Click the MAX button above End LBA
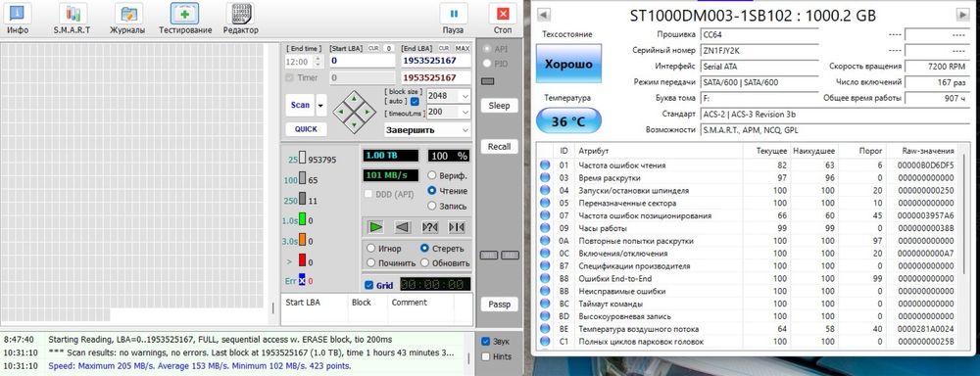 463,48
